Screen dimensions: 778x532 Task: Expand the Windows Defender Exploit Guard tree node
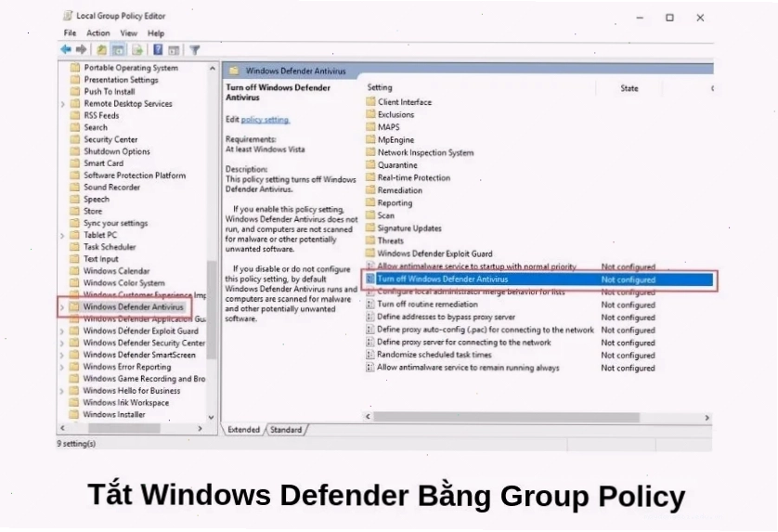62,331
